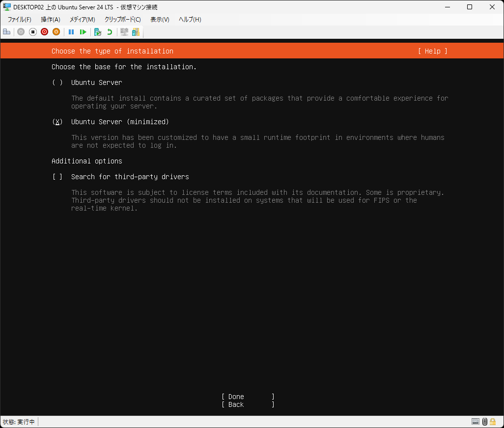The width and height of the screenshot is (504, 428).
Task: Create a checkpoint using the server-with-play icon
Action: click(x=98, y=32)
